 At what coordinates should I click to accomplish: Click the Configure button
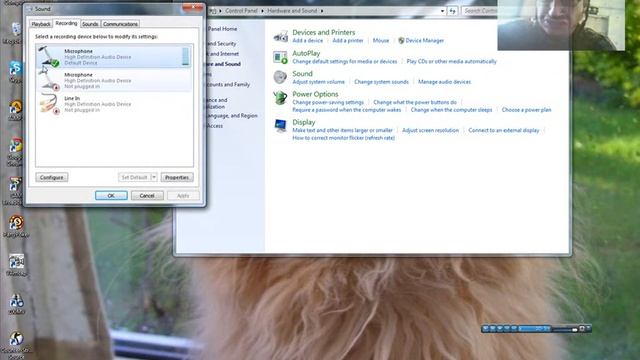(52, 178)
